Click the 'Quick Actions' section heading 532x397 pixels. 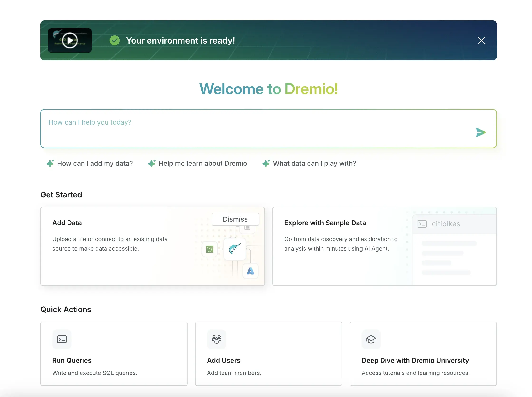pos(66,309)
